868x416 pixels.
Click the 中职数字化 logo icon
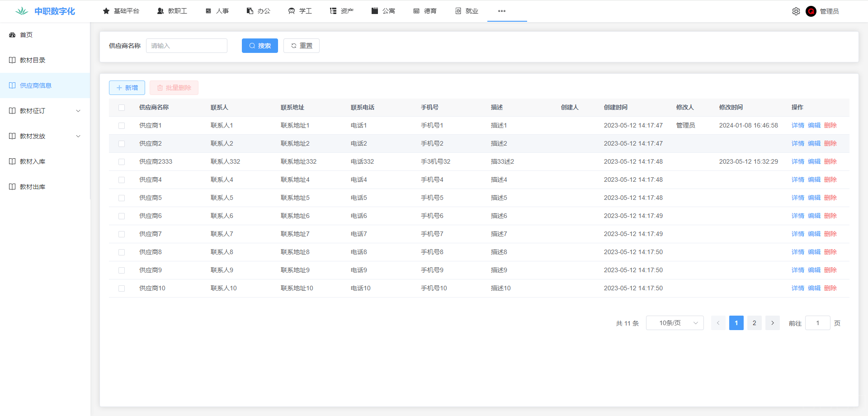coord(21,11)
